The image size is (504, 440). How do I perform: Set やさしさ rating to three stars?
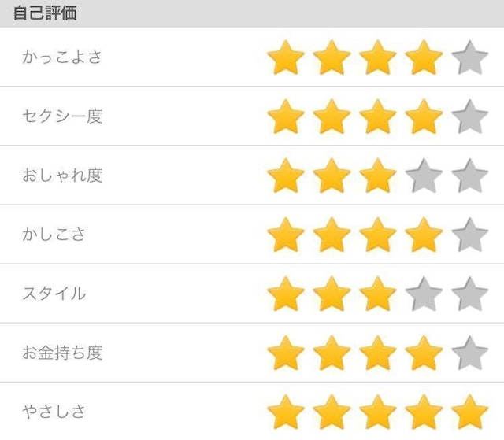378,412
